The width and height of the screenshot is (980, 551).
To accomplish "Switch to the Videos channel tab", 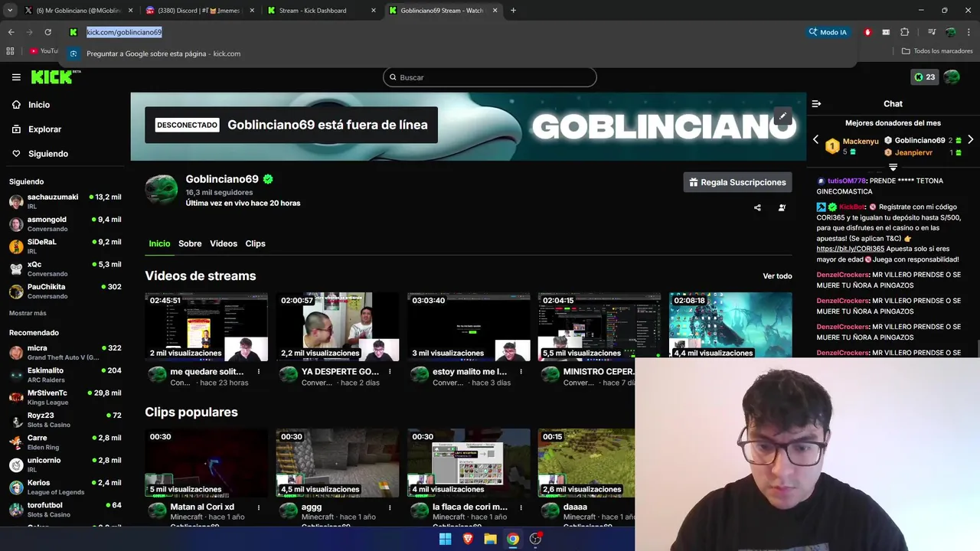I will (x=224, y=243).
